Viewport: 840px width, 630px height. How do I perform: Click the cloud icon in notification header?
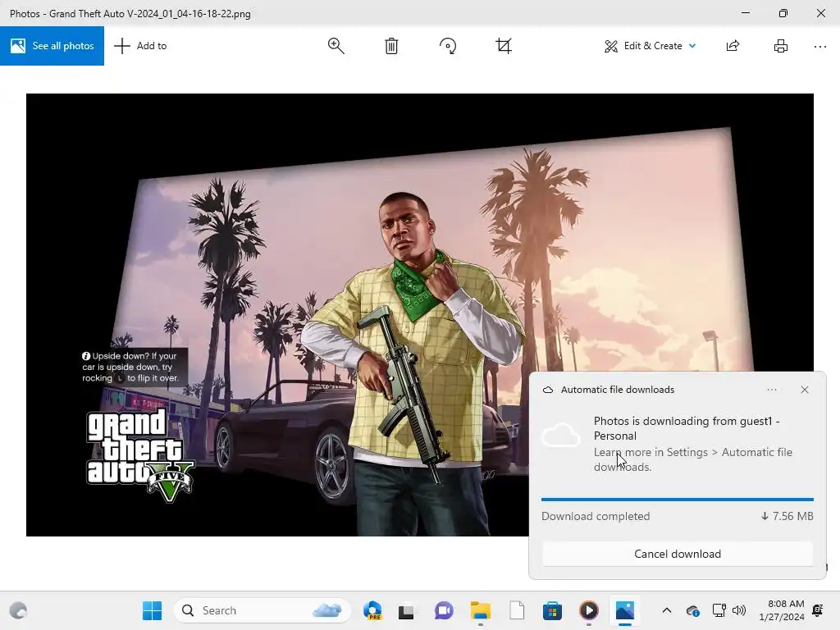pos(548,390)
